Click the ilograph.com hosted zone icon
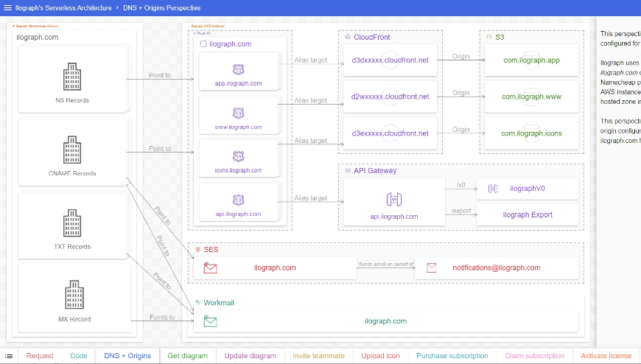 (x=203, y=43)
